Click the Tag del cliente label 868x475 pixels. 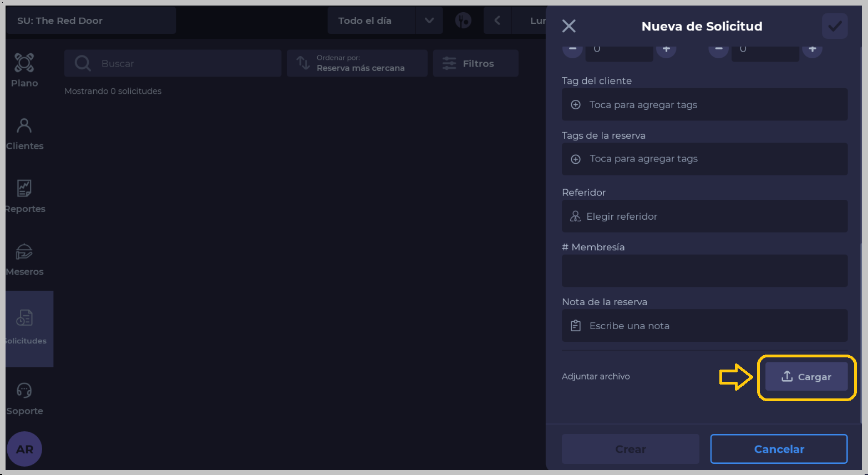pos(597,80)
